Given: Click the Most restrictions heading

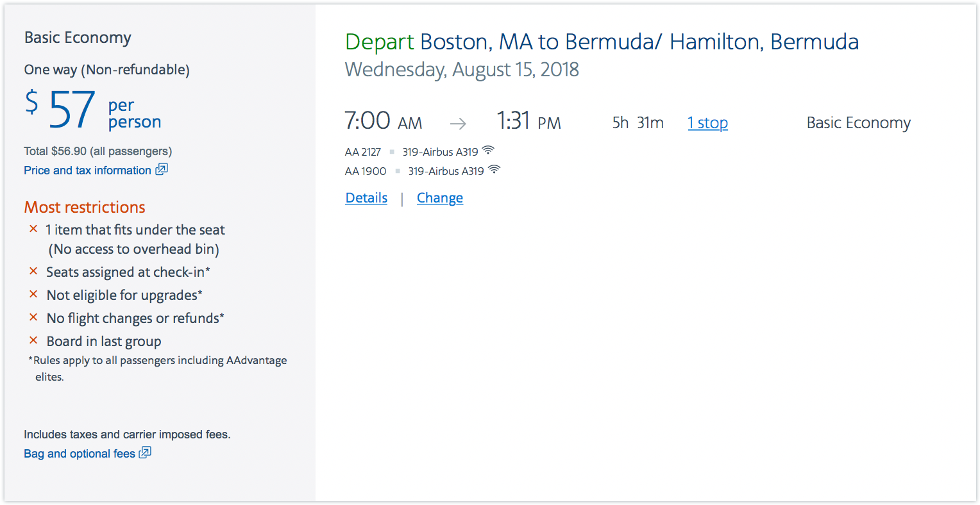Looking at the screenshot, I should (85, 208).
